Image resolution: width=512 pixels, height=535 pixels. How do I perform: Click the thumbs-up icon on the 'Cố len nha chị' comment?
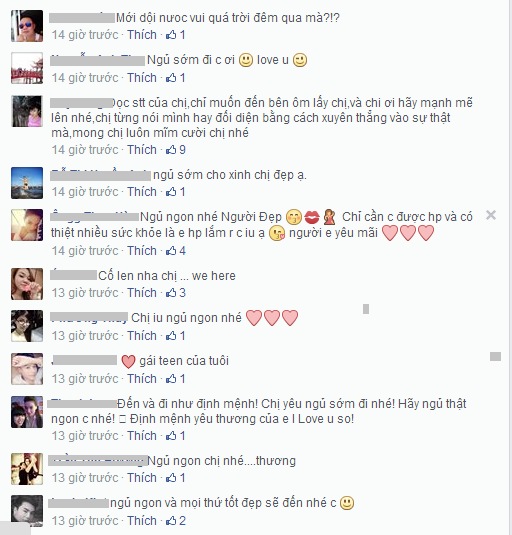point(171,293)
